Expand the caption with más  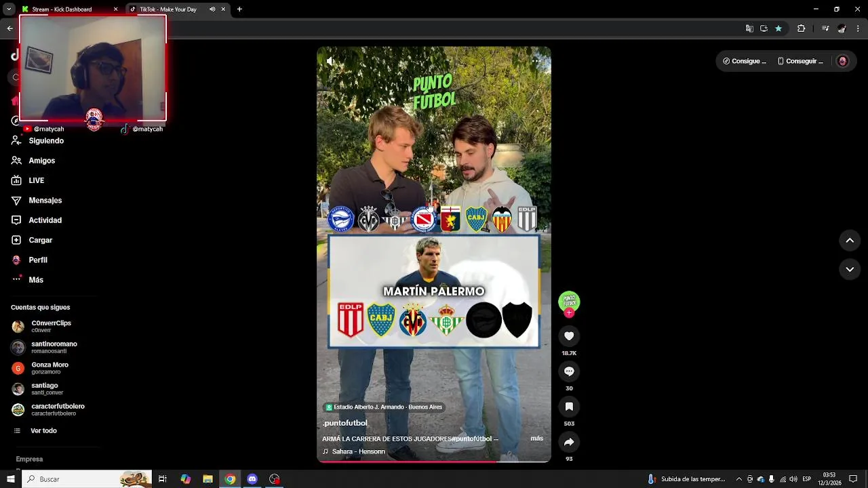(x=537, y=439)
